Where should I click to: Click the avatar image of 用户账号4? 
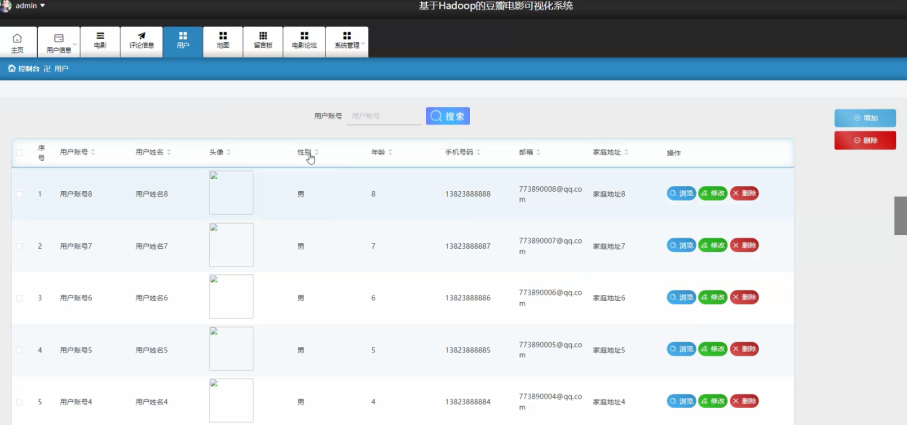231,401
